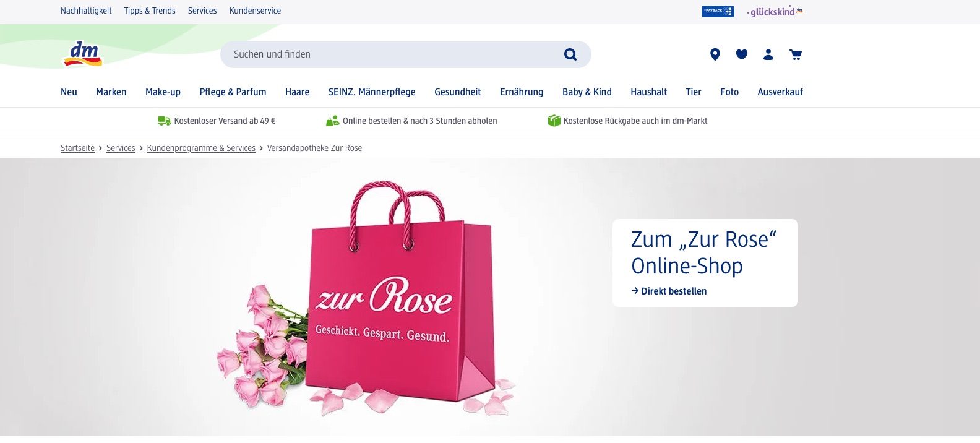Screen dimensions: 980x443
Task: Open SEINZ. Männerpflege category
Action: tap(372, 92)
